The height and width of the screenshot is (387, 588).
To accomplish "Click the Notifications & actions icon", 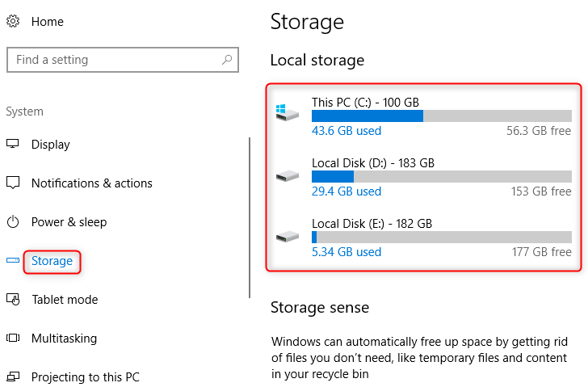I will [12, 183].
